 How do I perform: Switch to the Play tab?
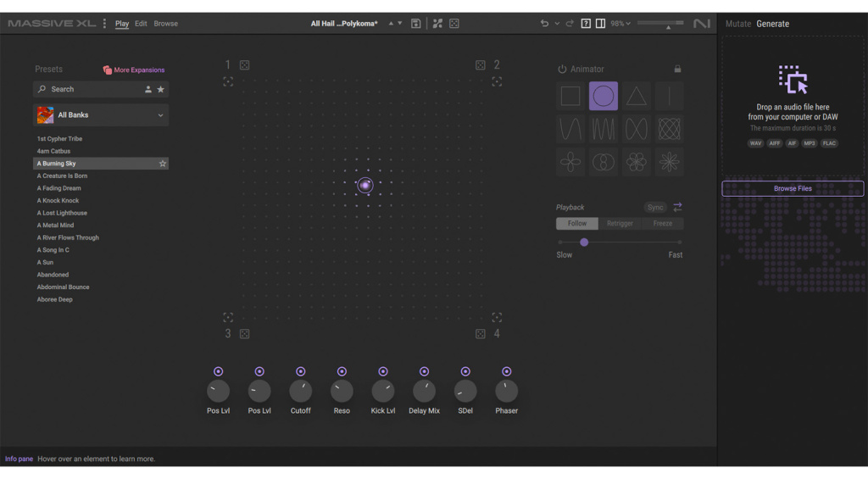coord(122,23)
